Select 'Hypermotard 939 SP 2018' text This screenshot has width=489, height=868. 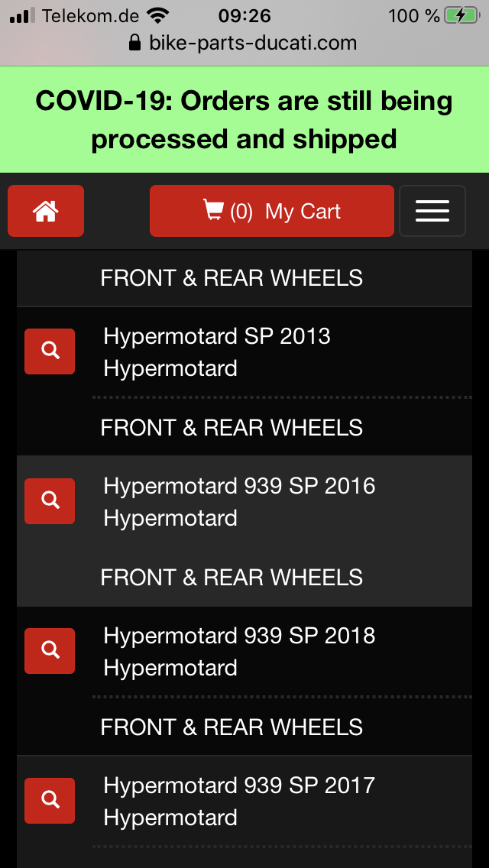239,636
